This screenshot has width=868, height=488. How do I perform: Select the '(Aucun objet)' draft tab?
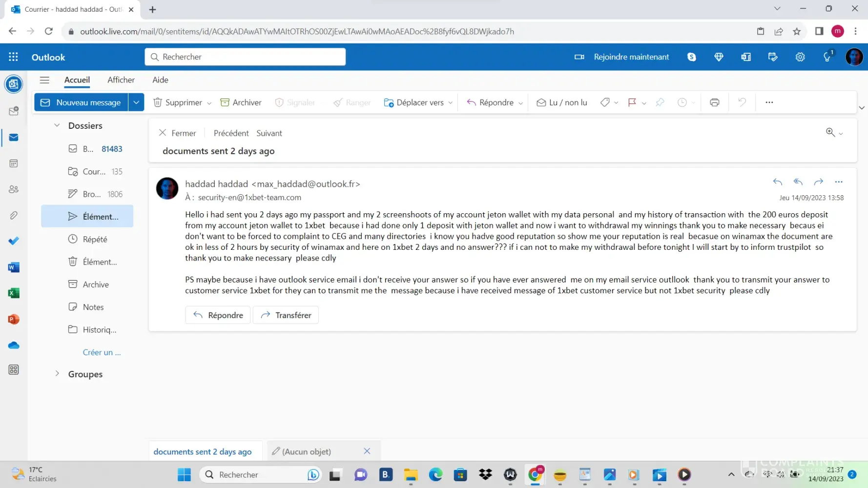point(307,452)
